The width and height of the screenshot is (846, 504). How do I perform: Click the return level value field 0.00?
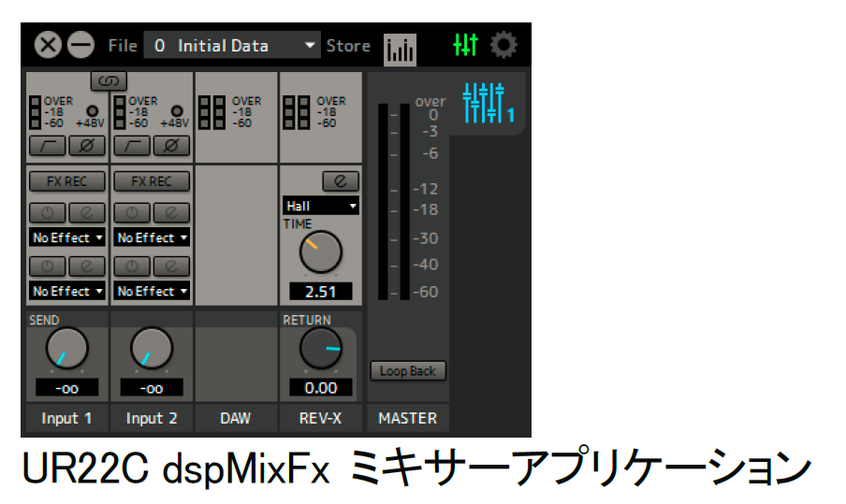point(320,388)
